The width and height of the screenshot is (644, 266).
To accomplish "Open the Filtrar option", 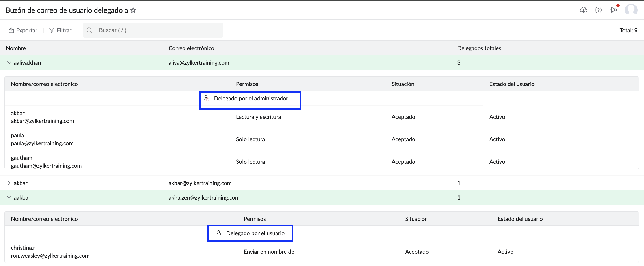I will [60, 30].
